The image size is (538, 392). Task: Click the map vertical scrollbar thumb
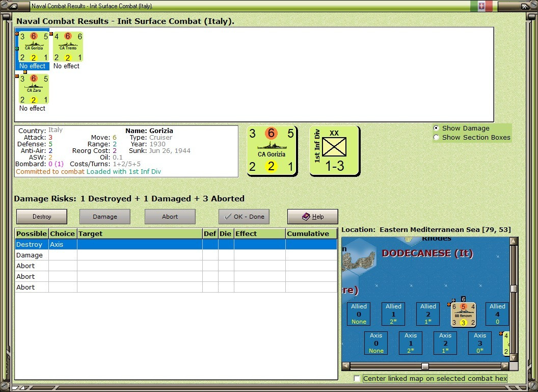[x=514, y=289]
